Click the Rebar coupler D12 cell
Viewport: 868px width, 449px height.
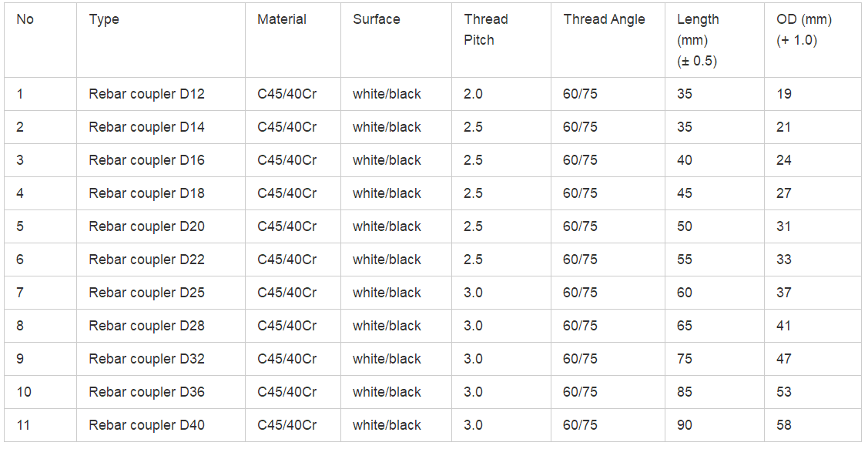pos(160,94)
